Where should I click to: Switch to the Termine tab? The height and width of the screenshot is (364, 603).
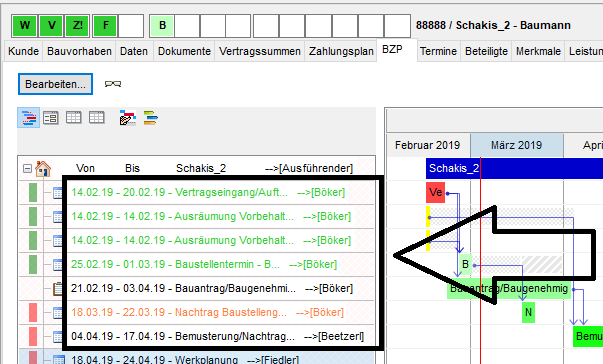(x=438, y=51)
